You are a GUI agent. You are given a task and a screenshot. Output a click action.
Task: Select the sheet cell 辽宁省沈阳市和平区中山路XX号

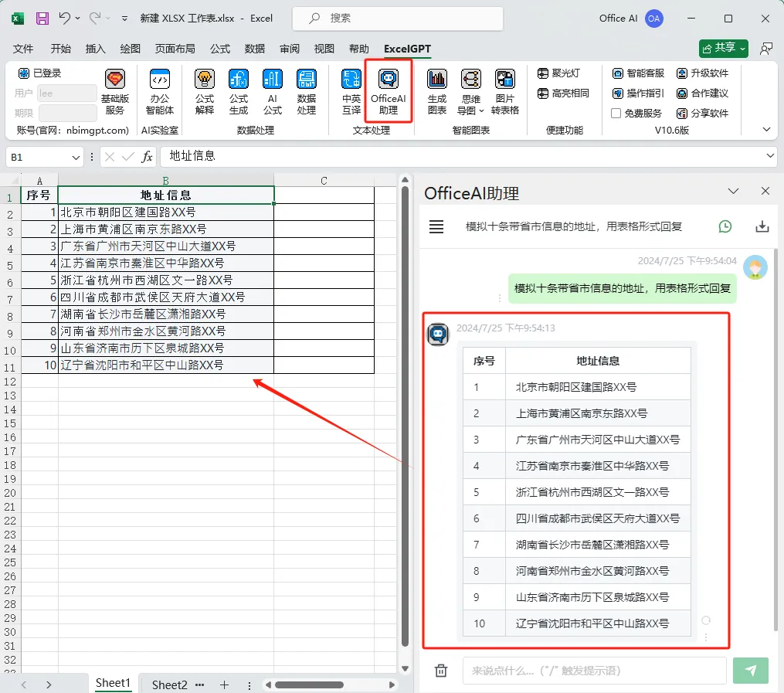click(166, 365)
